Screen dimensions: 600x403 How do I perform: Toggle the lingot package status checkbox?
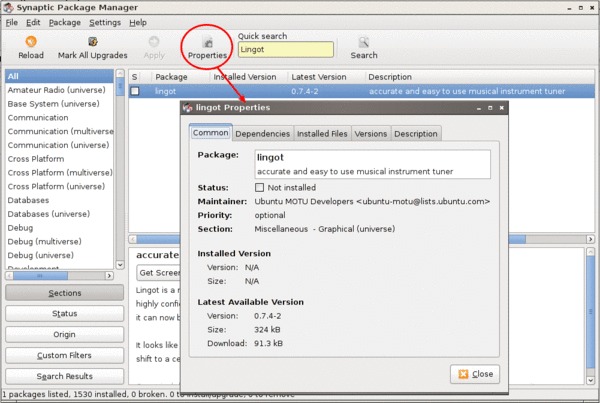[135, 91]
